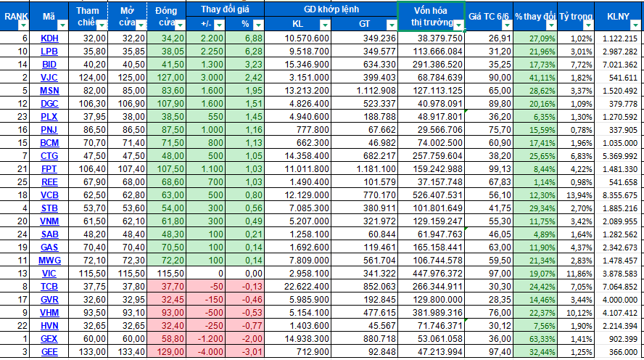The image size is (644, 360).
Task: Open the HVN stock link
Action: [x=49, y=326]
